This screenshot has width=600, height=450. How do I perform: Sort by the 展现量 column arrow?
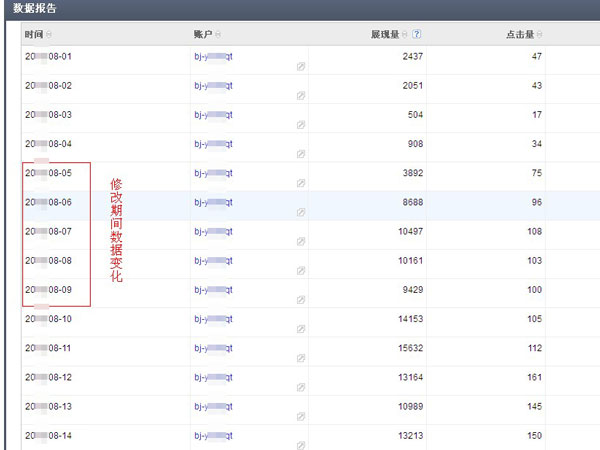(x=405, y=35)
